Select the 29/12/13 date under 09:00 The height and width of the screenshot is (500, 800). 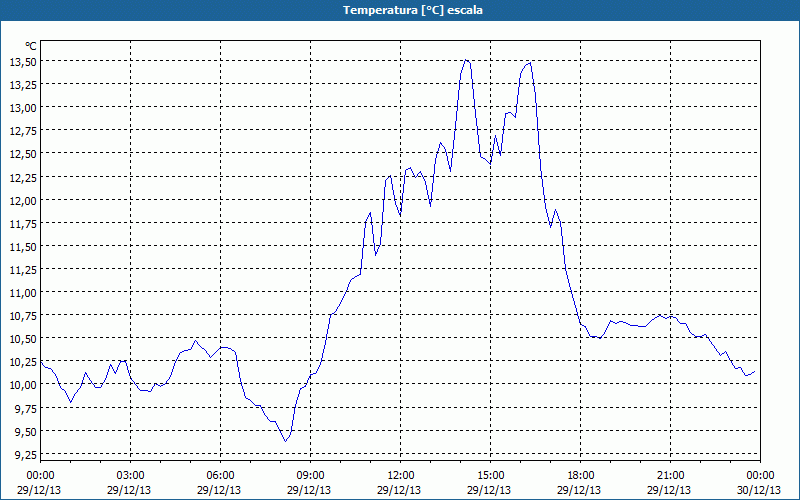click(x=309, y=490)
